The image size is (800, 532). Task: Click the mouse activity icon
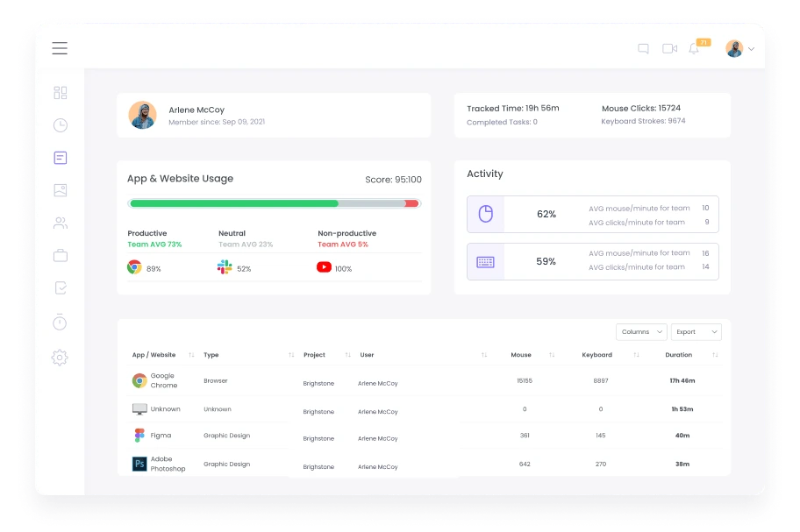click(486, 214)
